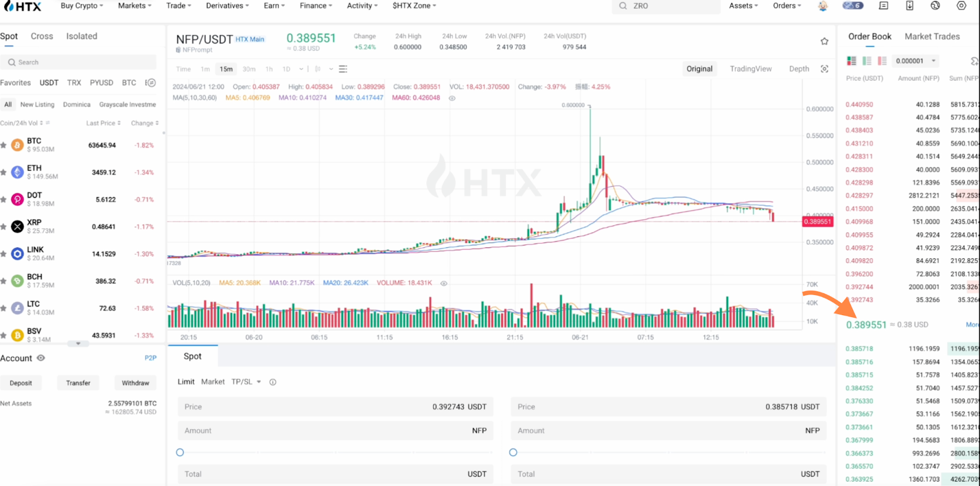Screen dimensions: 980x486
Task: Toggle the star for DOT row
Action: click(x=4, y=200)
